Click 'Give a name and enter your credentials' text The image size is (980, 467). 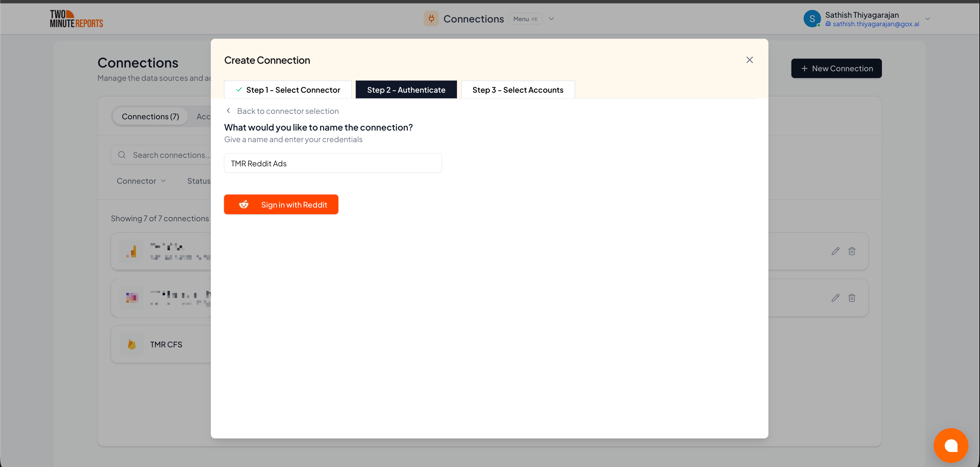(x=293, y=139)
